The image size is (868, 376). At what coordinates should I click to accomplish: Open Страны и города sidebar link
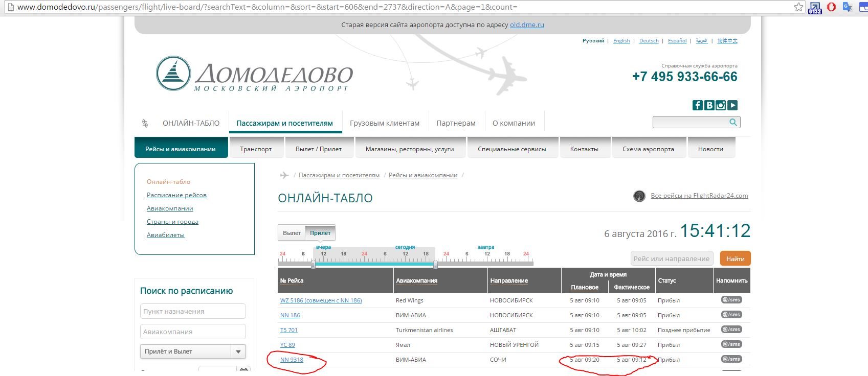click(x=172, y=222)
